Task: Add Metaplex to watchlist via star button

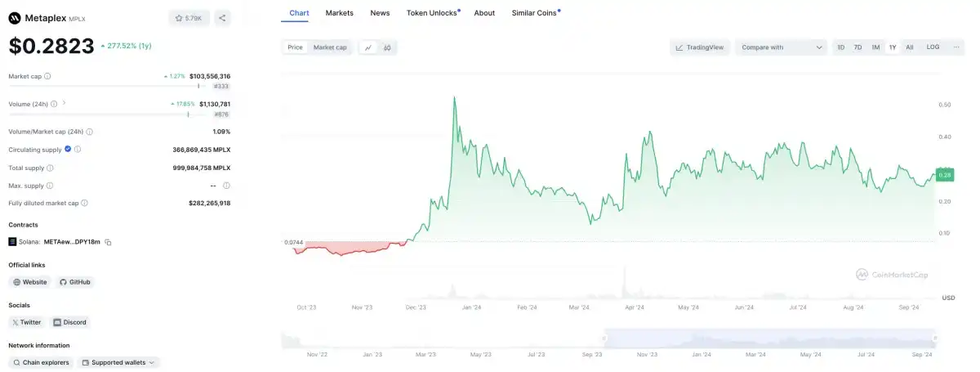Action: pos(190,17)
